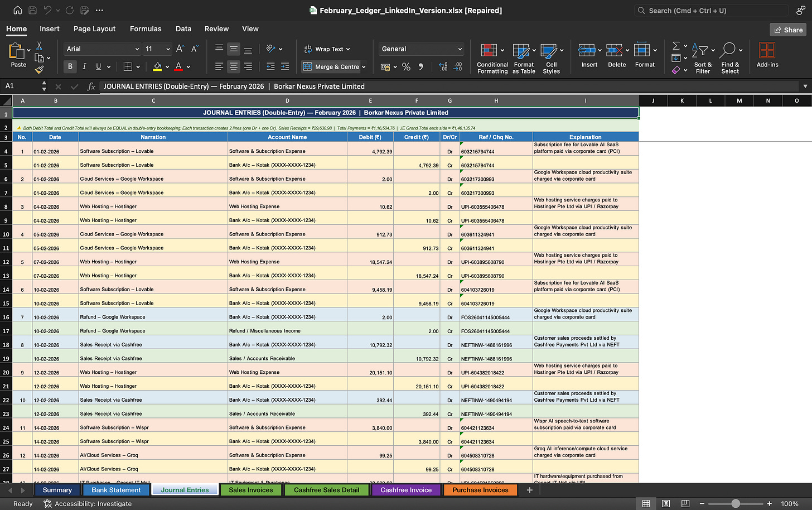Screen dimensions: 812x510
Task: Open Conditional Formatting menu
Action: point(492,58)
